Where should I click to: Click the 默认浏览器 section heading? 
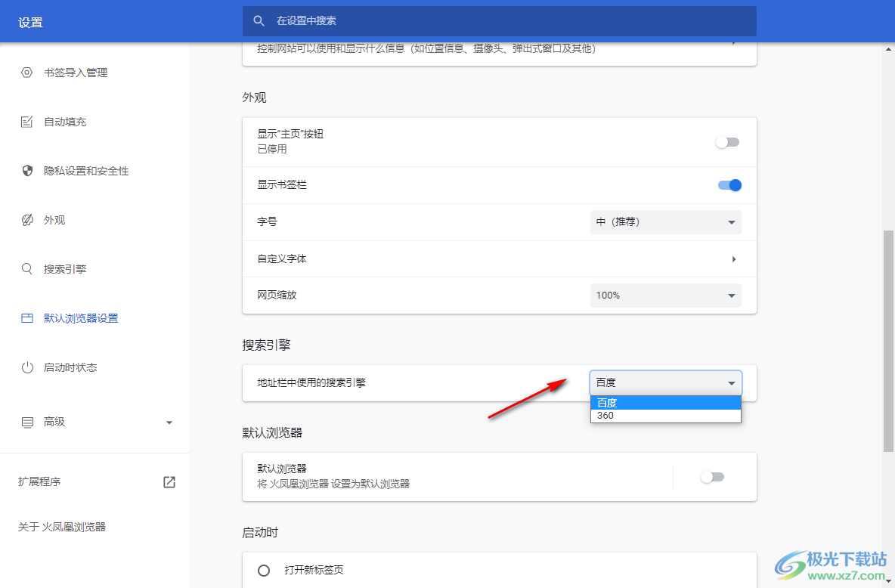click(272, 433)
